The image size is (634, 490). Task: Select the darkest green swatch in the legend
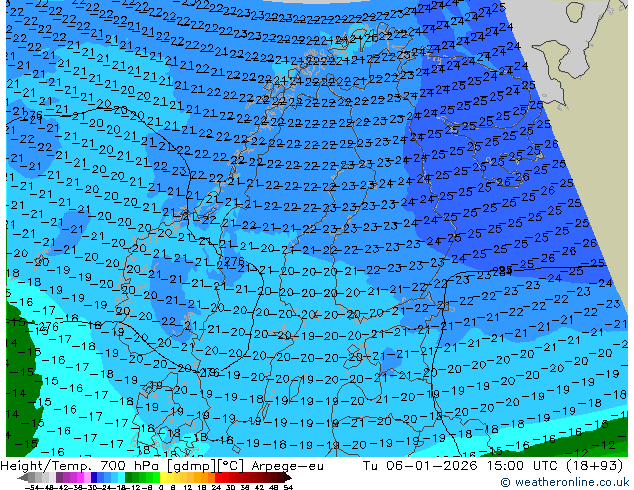tap(129, 477)
